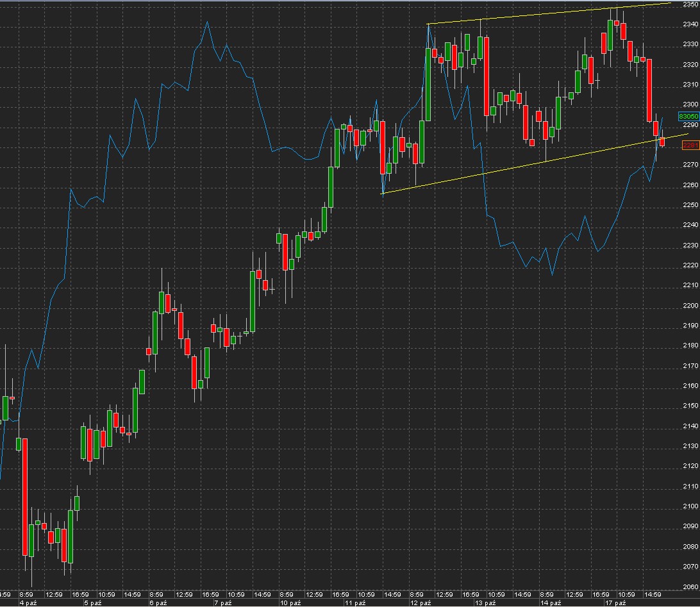Click the 13 paź date label
The height and width of the screenshot is (607, 700).
[x=485, y=603]
